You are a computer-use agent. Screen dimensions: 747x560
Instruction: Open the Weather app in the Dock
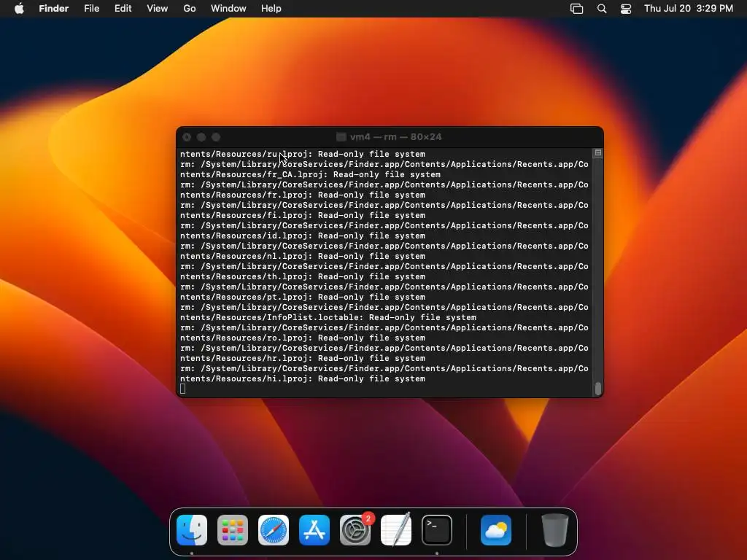pos(496,530)
